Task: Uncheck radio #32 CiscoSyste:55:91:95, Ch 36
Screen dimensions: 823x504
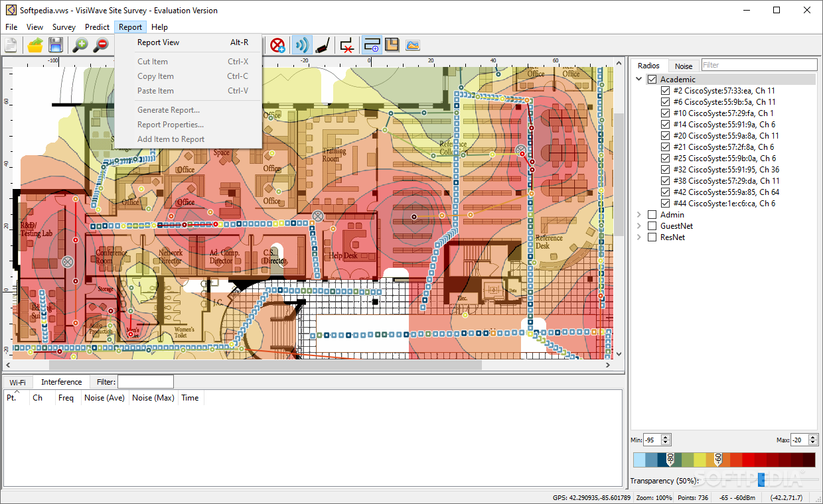Action: pyautogui.click(x=665, y=170)
